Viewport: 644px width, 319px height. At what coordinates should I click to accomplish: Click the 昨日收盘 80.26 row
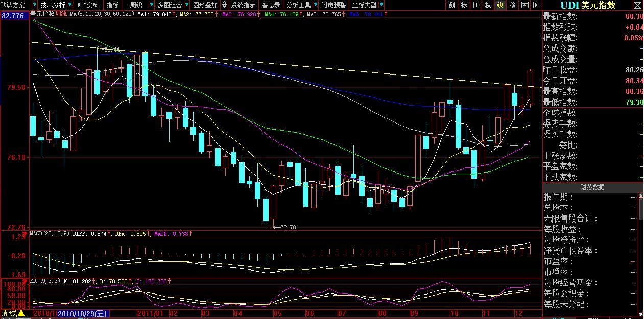point(592,70)
